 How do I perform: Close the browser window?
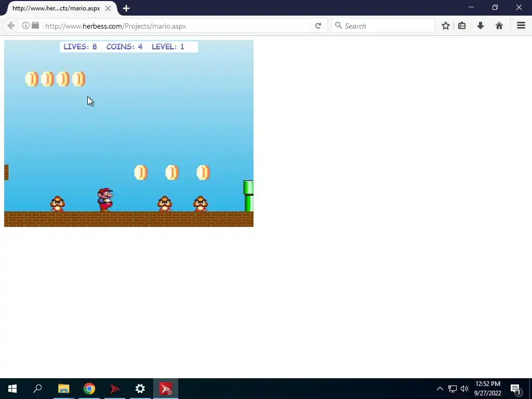pyautogui.click(x=519, y=7)
